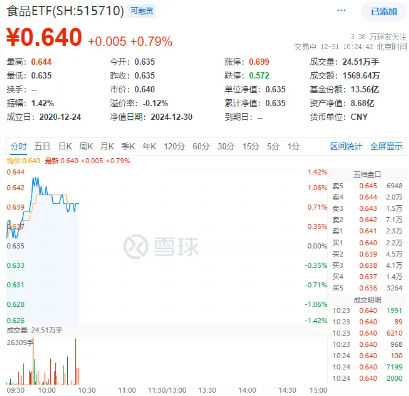Switch to the 周K tab
Screen dimensions: 409x396
tap(86, 146)
